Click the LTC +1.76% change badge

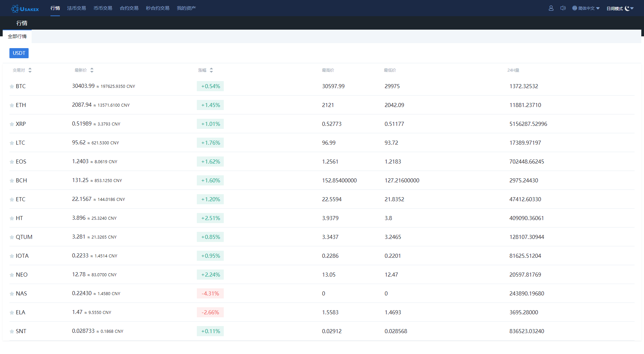(x=210, y=143)
